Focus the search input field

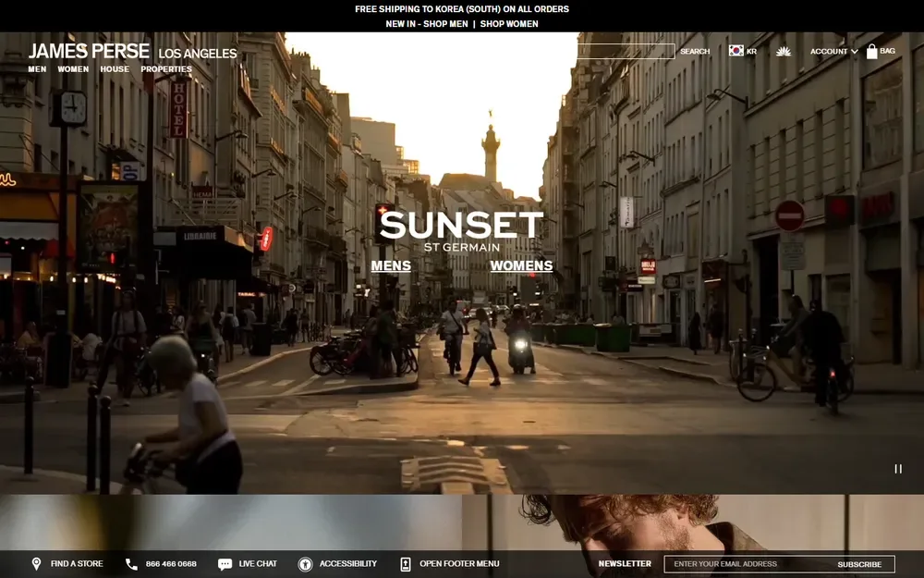pos(626,51)
